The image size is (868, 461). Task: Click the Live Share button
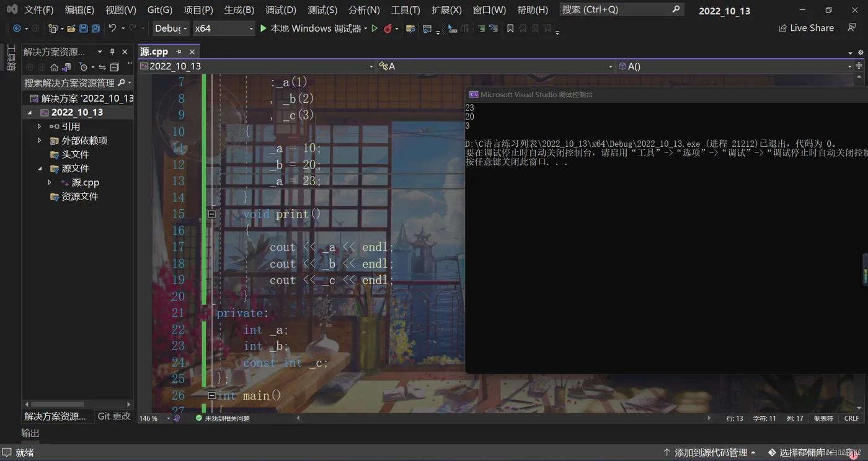[x=806, y=29]
